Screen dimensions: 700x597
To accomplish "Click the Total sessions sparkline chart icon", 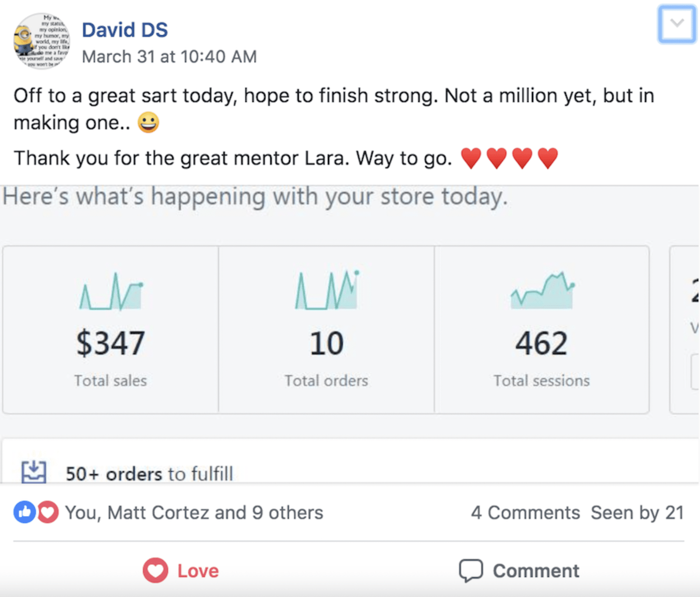I will pyautogui.click(x=542, y=291).
